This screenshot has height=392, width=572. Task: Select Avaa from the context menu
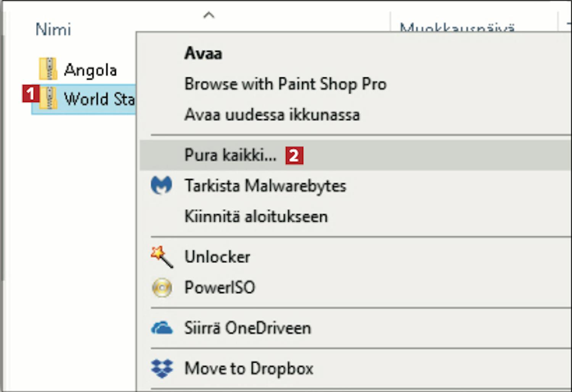click(x=203, y=53)
